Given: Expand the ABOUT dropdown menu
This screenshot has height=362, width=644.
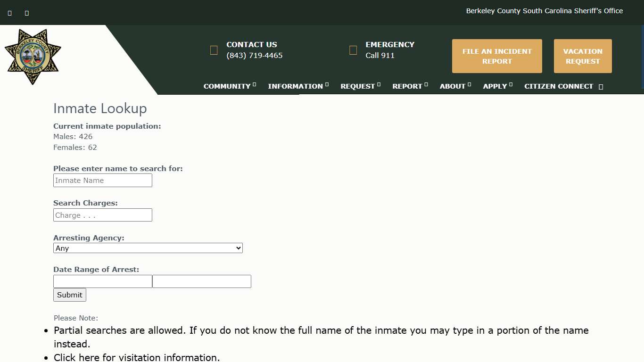Looking at the screenshot, I should tap(452, 86).
